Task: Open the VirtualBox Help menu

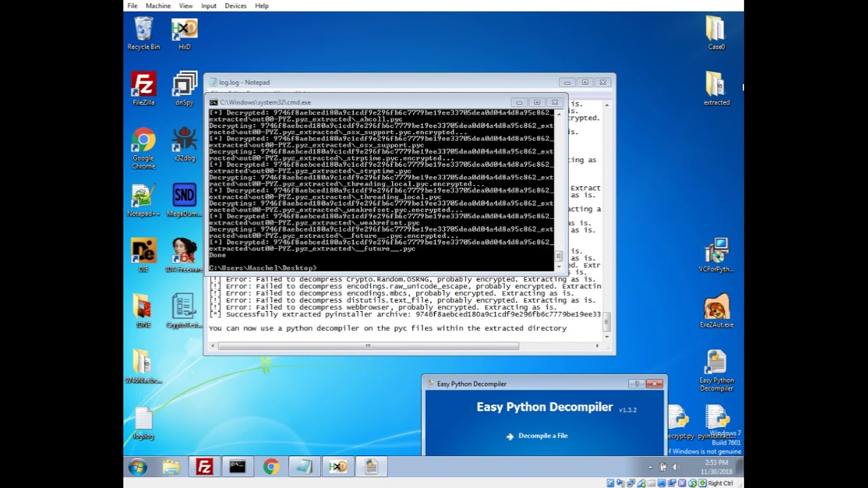Action: 262,5
